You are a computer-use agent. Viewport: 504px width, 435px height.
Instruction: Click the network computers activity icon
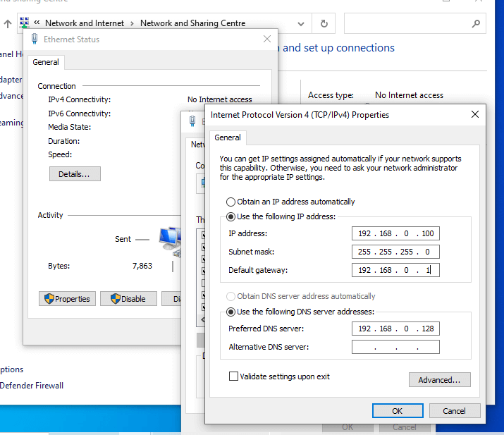pyautogui.click(x=169, y=240)
